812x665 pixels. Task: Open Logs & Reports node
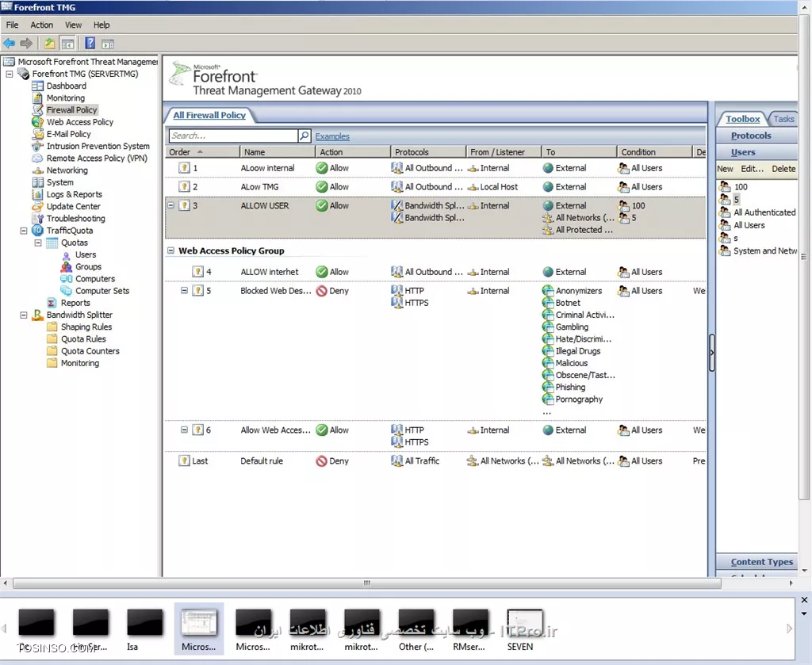(x=74, y=194)
